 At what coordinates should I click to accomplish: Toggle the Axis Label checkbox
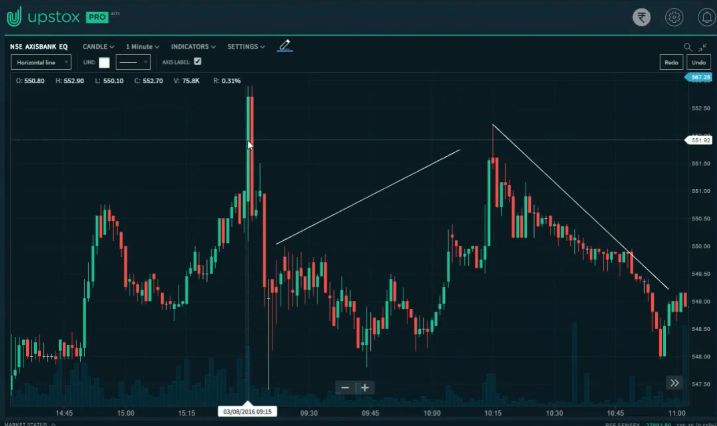(197, 62)
